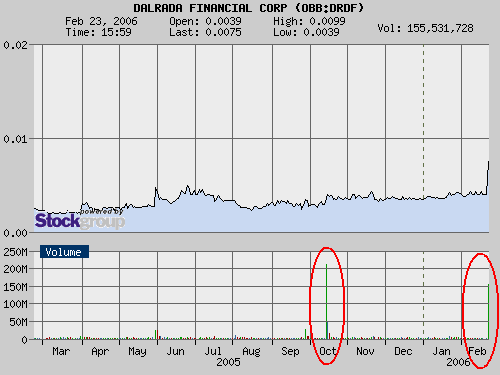Click the Open: 0.0039 value
The width and height of the screenshot is (500, 375).
click(x=205, y=21)
